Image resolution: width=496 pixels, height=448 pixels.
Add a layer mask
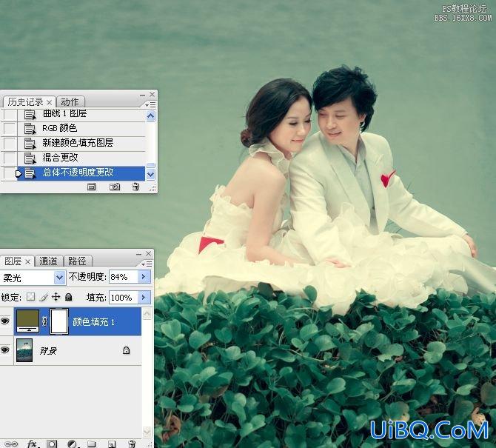(x=53, y=444)
